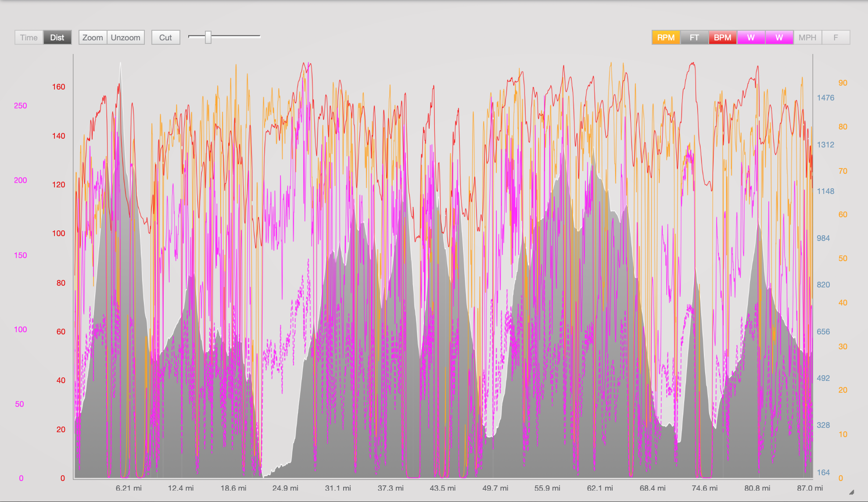Toggle the W power button beside BPM

coord(751,38)
